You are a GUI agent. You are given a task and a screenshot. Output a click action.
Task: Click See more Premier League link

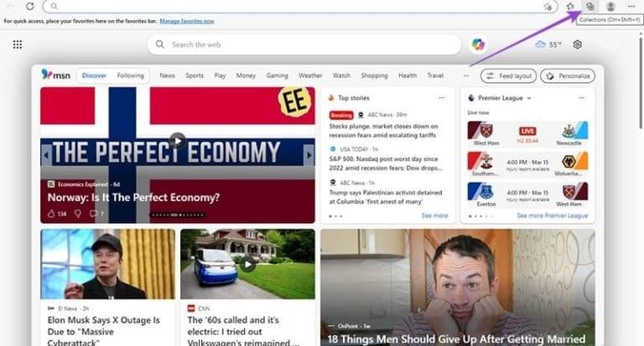coord(552,215)
